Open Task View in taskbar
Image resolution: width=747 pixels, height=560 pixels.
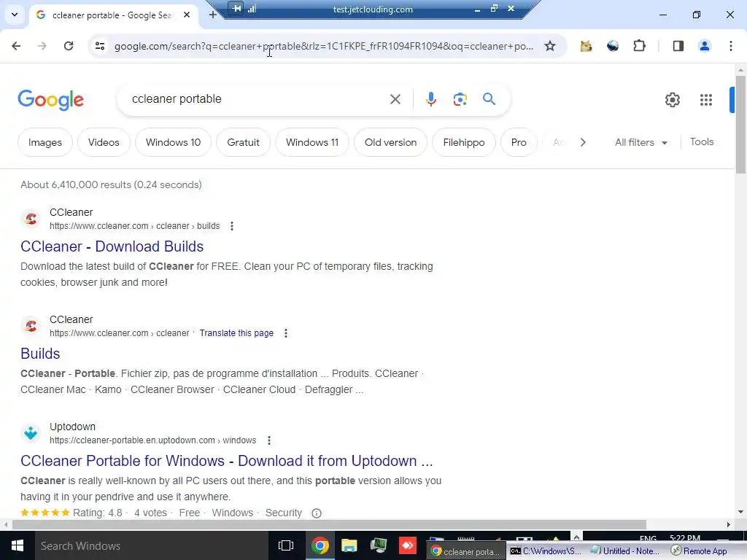pyautogui.click(x=286, y=545)
